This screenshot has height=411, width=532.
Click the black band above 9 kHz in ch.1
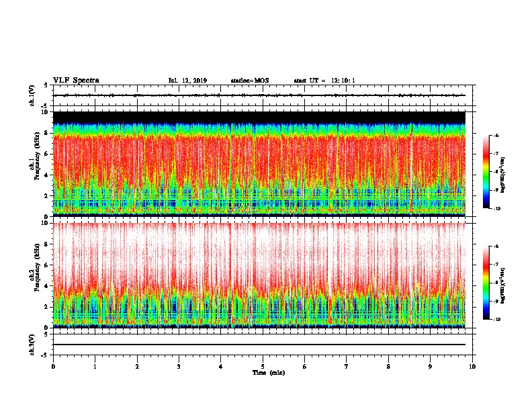pyautogui.click(x=259, y=117)
